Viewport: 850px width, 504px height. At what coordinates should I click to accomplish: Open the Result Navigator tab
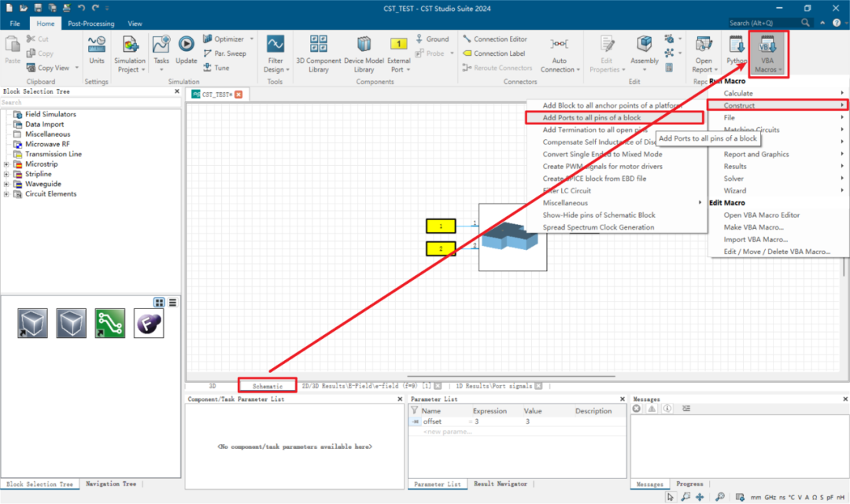point(501,484)
